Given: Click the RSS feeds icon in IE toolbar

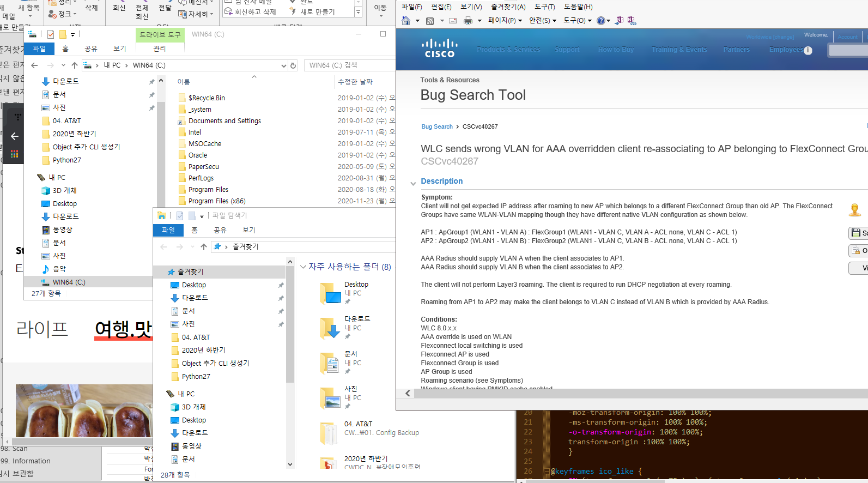Looking at the screenshot, I should point(430,21).
